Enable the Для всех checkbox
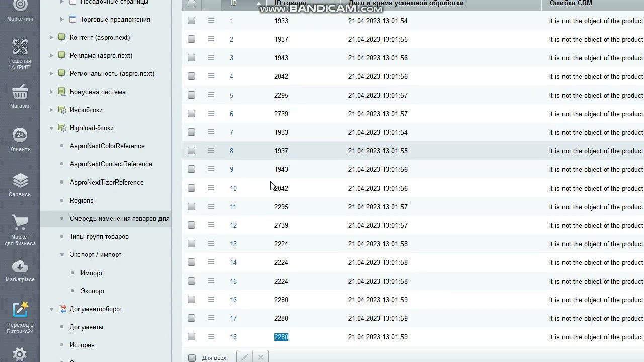 191,358
